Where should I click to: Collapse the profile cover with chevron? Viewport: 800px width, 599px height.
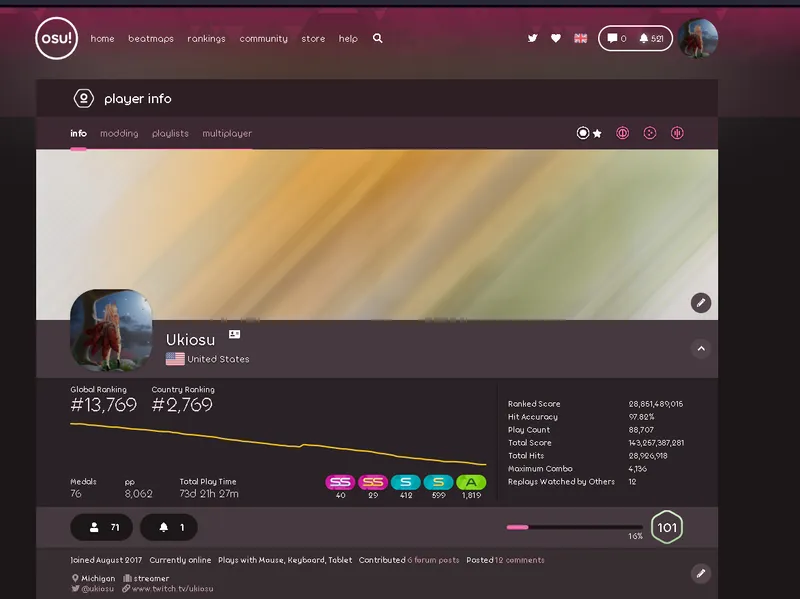pos(701,349)
